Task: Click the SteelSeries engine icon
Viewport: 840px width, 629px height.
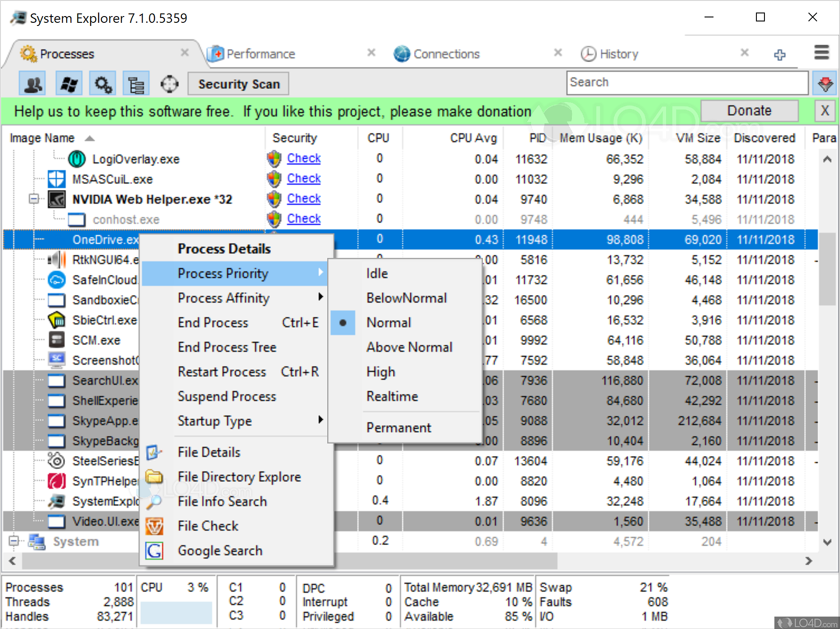Action: (x=57, y=460)
